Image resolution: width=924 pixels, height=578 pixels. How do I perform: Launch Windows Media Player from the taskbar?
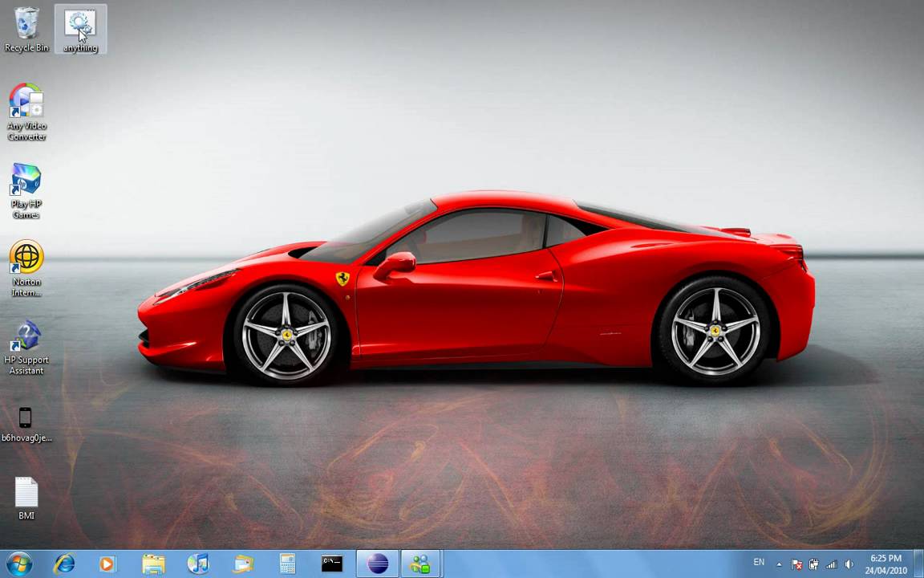[x=107, y=564]
